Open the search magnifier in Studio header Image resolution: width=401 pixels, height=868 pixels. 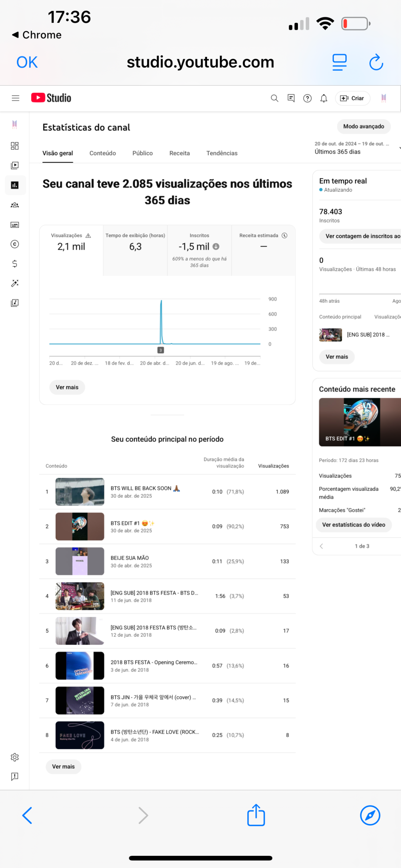pyautogui.click(x=275, y=98)
